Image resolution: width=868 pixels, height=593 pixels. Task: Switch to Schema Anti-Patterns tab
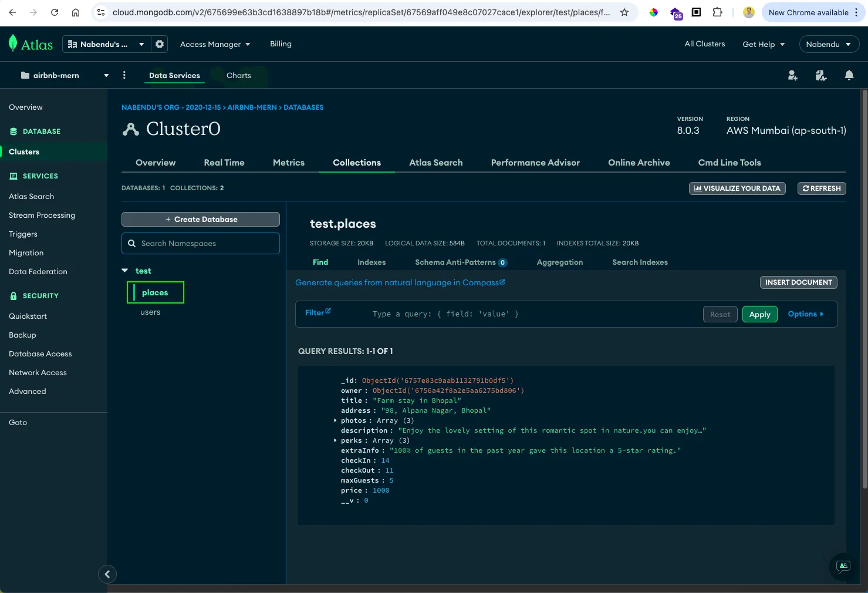(x=461, y=262)
